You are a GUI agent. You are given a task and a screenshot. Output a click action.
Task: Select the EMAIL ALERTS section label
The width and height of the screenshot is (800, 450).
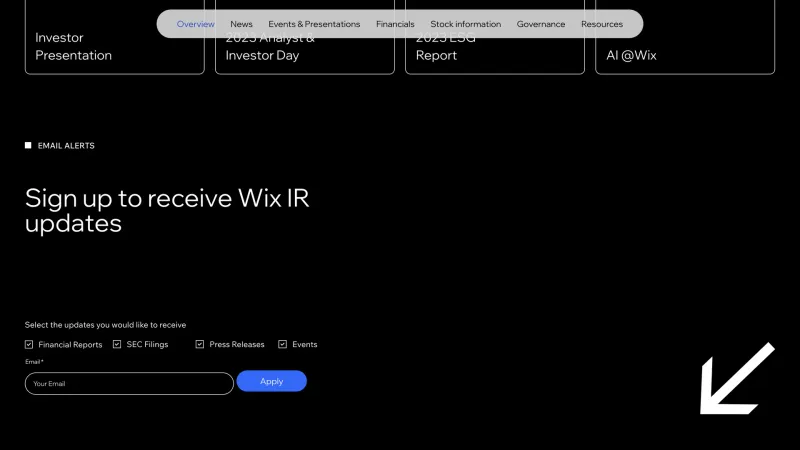66,145
